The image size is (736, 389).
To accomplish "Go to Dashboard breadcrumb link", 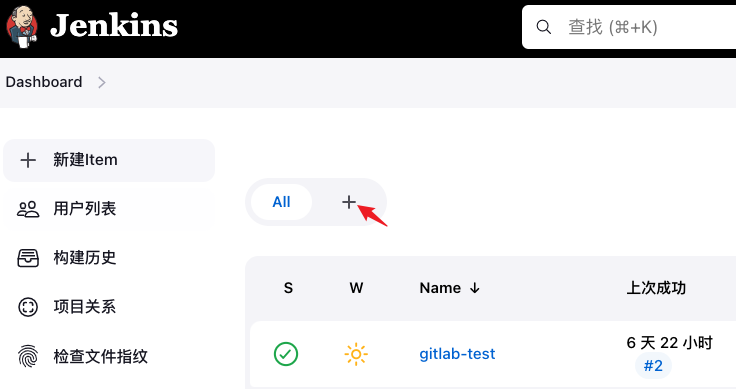I will 44,82.
